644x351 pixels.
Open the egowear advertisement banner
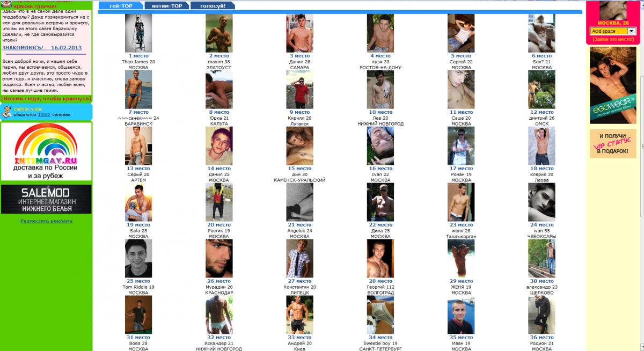tap(613, 85)
